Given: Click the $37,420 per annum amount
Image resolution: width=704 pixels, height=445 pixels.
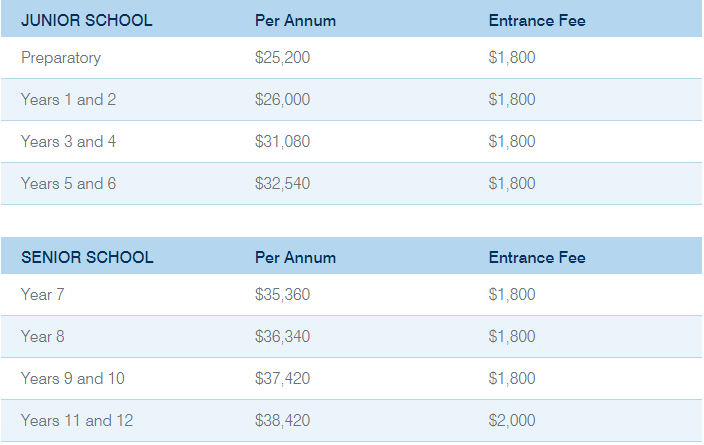Looking at the screenshot, I should pos(283,379).
